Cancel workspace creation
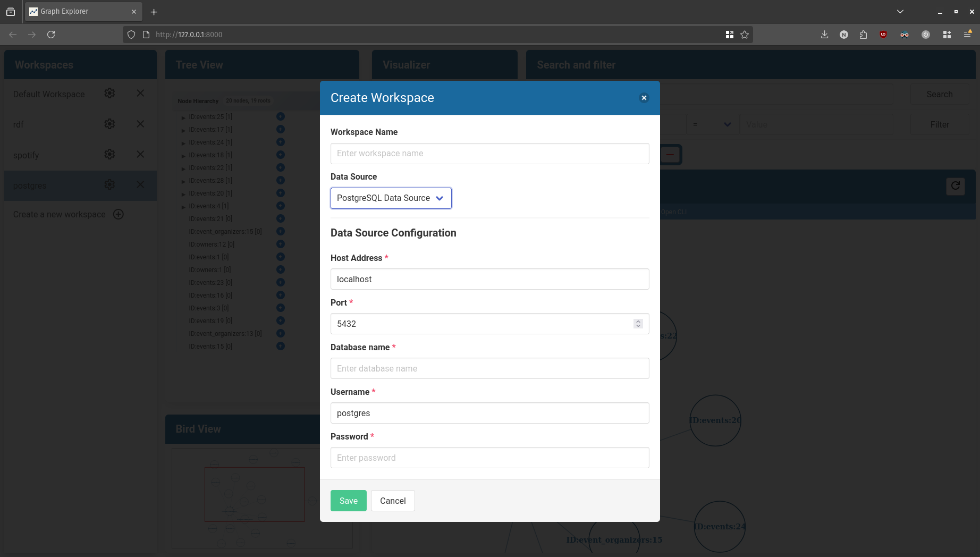Image resolution: width=980 pixels, height=557 pixels. (x=393, y=501)
